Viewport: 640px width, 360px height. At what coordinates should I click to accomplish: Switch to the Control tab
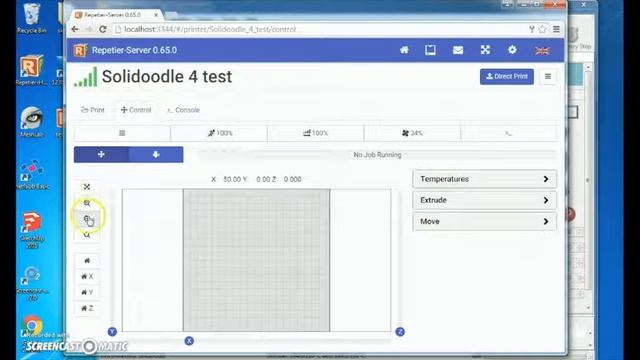(136, 110)
